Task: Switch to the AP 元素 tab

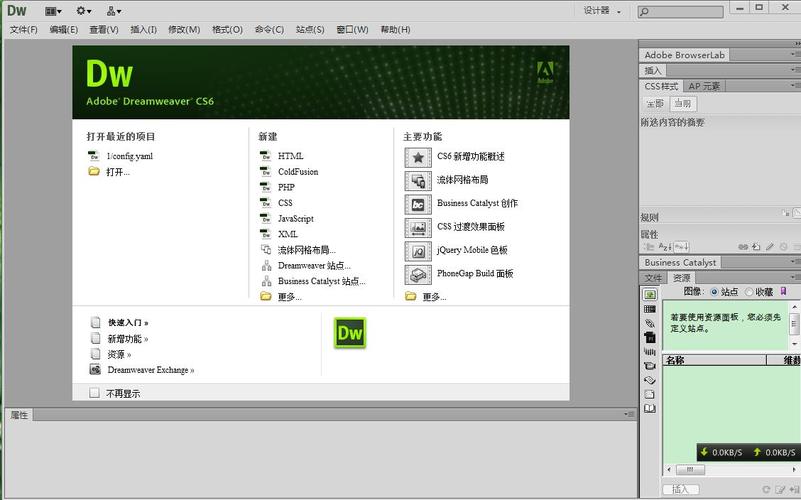Action: point(703,86)
